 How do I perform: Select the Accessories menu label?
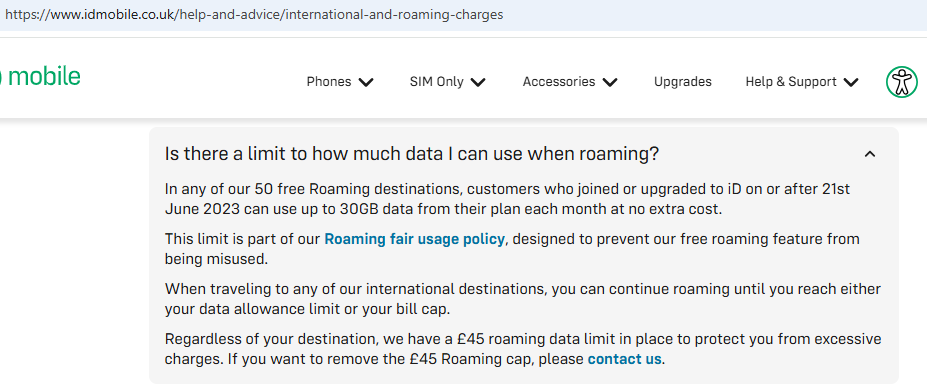[x=559, y=82]
